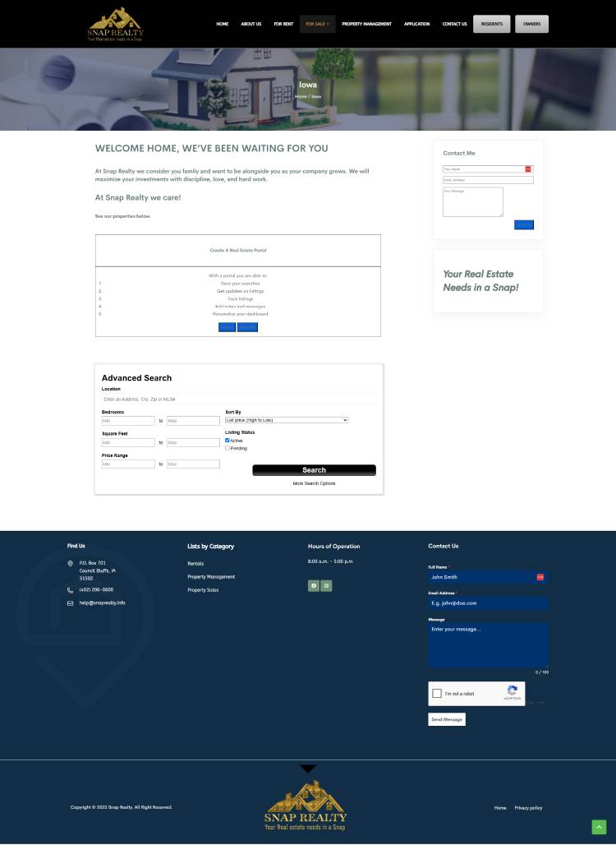
Task: Click the map pin icon near address
Action: [x=71, y=564]
